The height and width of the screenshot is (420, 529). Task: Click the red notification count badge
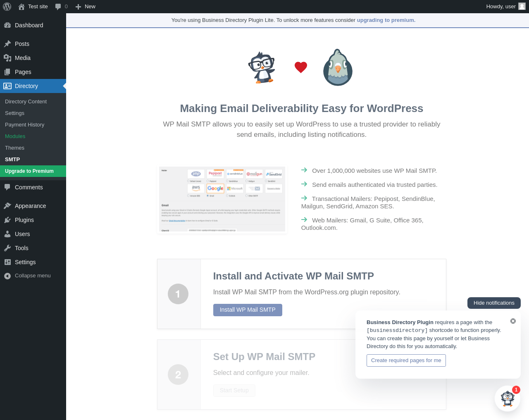click(516, 390)
